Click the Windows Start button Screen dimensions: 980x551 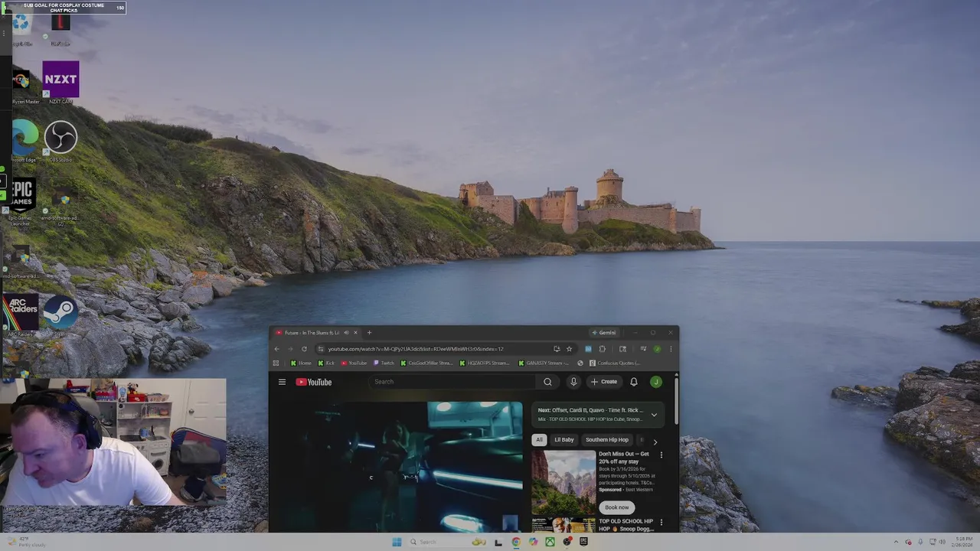(x=397, y=542)
